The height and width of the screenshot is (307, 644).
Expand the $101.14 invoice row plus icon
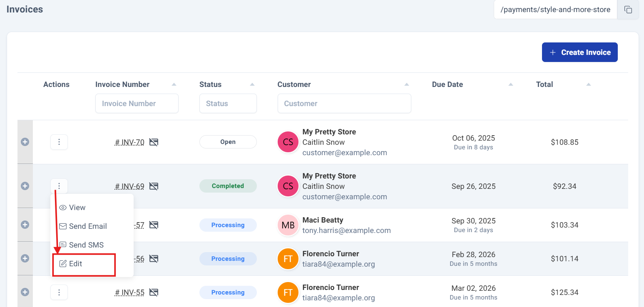point(25,259)
